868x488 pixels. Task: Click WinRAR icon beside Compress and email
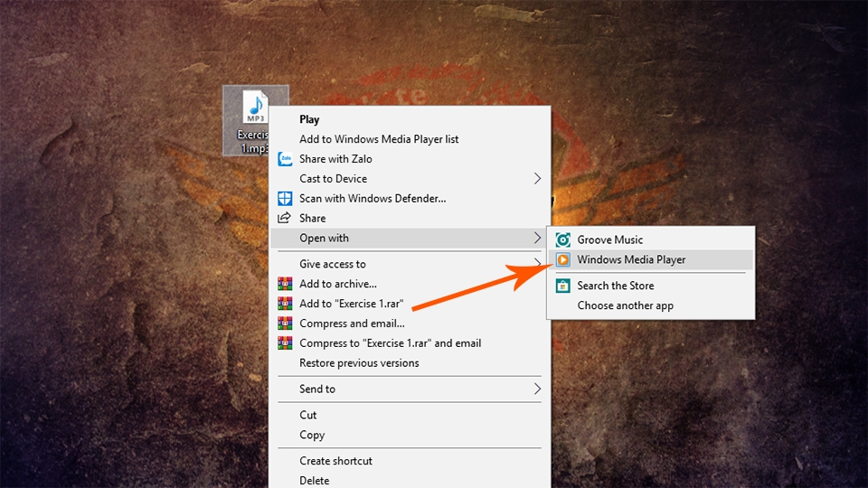pos(285,324)
